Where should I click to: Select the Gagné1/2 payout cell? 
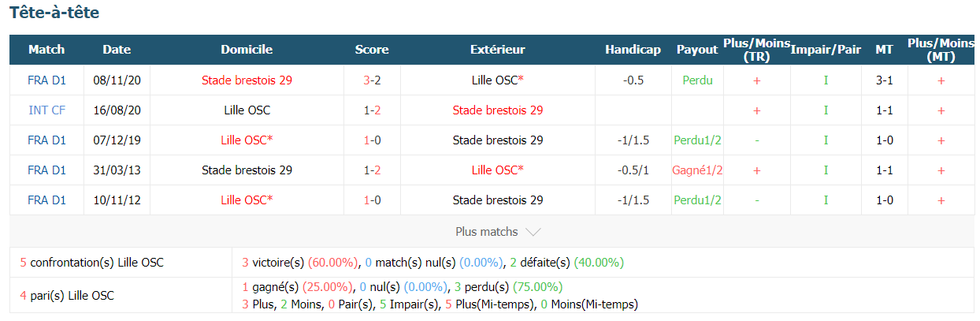(697, 170)
